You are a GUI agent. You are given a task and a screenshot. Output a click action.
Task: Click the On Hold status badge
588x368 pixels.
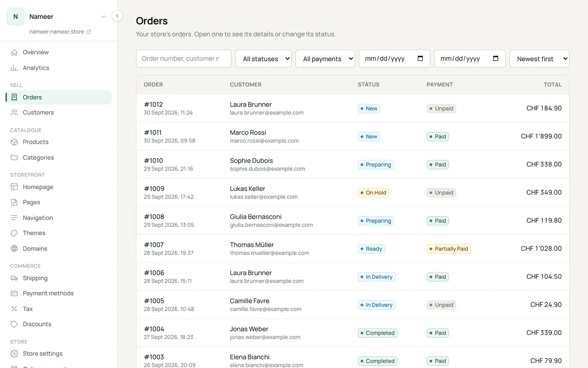pyautogui.click(x=373, y=193)
